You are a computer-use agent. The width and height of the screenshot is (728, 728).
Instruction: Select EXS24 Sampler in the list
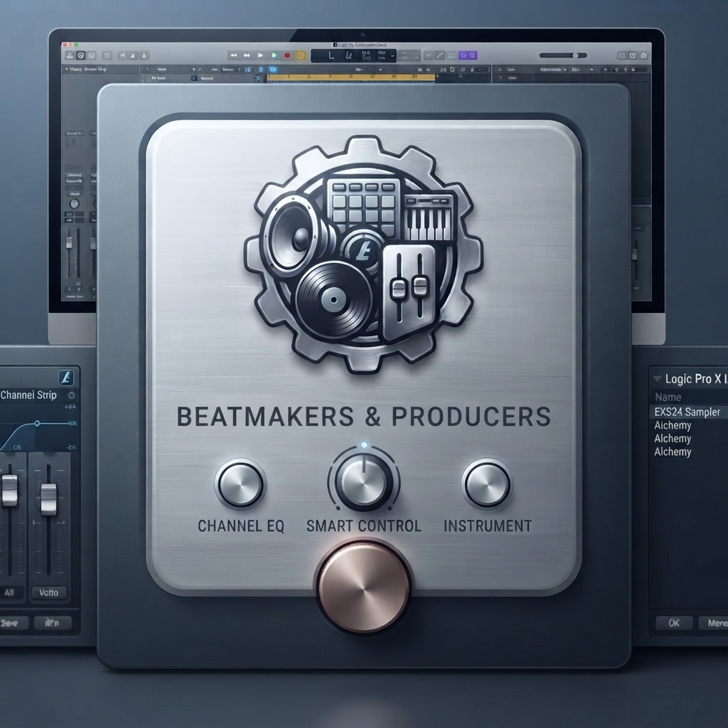pos(688,412)
